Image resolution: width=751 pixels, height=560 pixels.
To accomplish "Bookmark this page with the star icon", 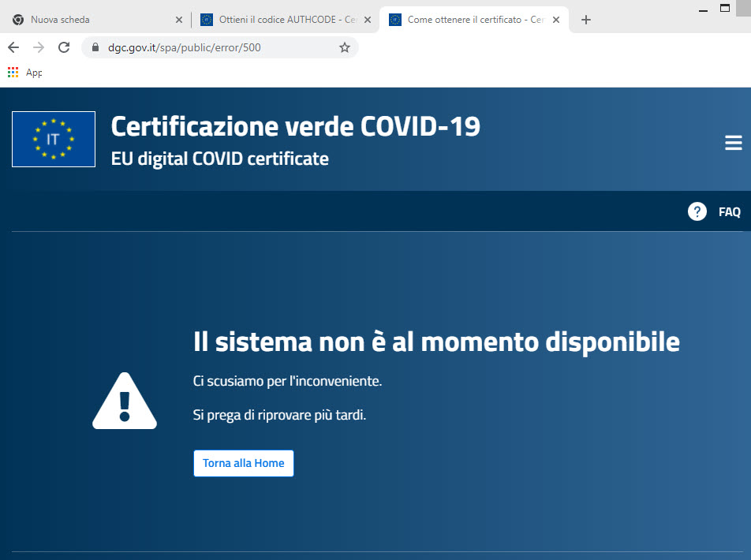I will [x=345, y=47].
